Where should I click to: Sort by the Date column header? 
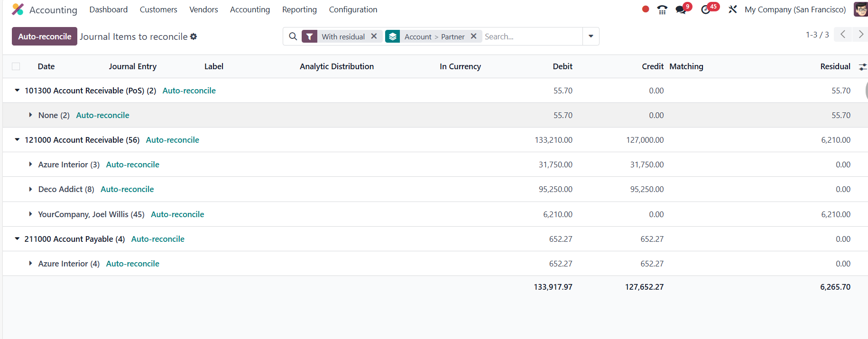(46, 66)
